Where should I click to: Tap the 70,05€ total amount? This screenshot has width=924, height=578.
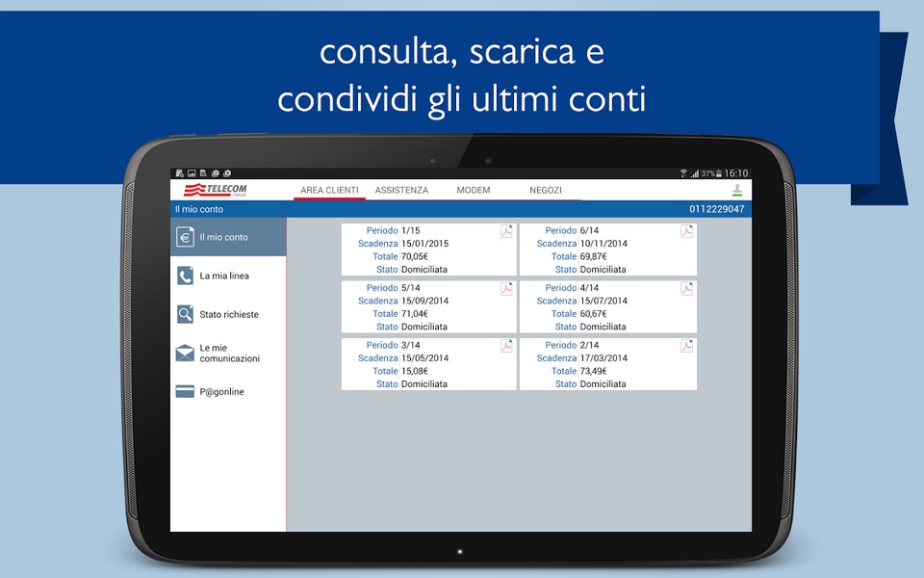tap(414, 256)
